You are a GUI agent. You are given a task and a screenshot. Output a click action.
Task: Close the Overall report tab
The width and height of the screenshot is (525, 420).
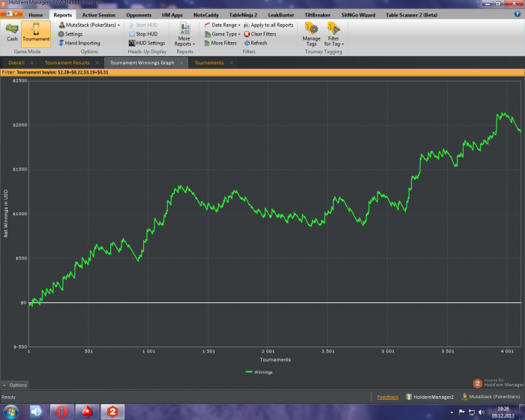[x=31, y=63]
